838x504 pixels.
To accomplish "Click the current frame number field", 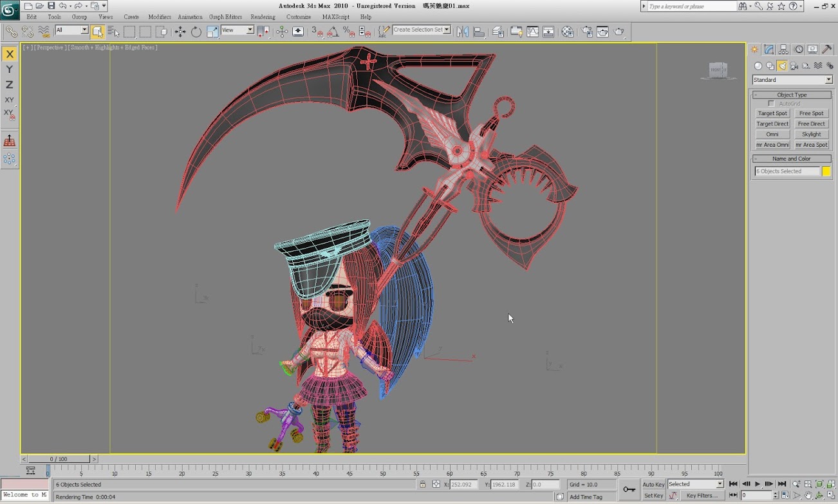I will pyautogui.click(x=756, y=496).
